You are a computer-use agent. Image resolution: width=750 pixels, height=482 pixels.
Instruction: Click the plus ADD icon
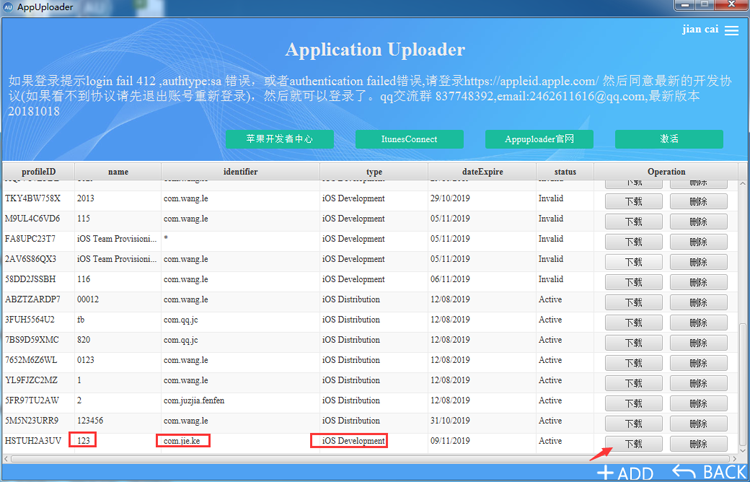pyautogui.click(x=605, y=473)
